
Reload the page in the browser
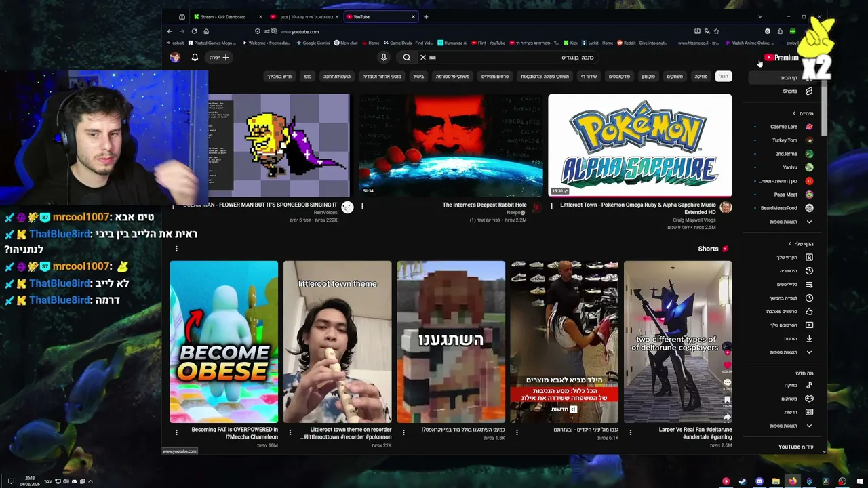click(194, 31)
